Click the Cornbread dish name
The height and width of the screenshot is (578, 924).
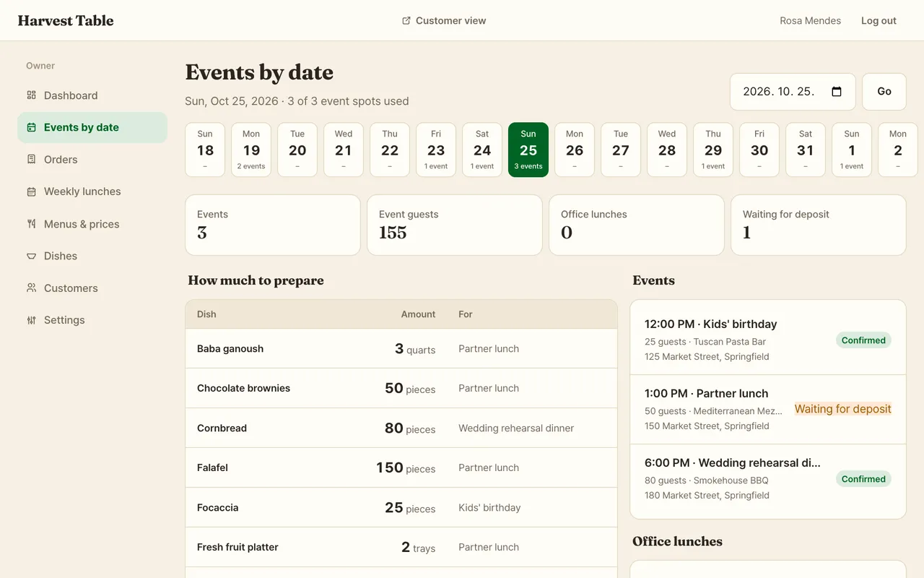(x=222, y=428)
